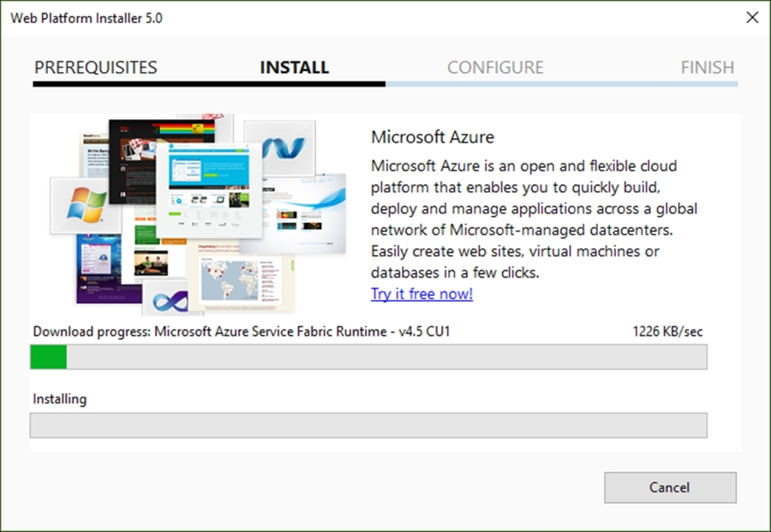This screenshot has width=771, height=532.
Task: Click the green download progress bar
Action: click(368, 356)
